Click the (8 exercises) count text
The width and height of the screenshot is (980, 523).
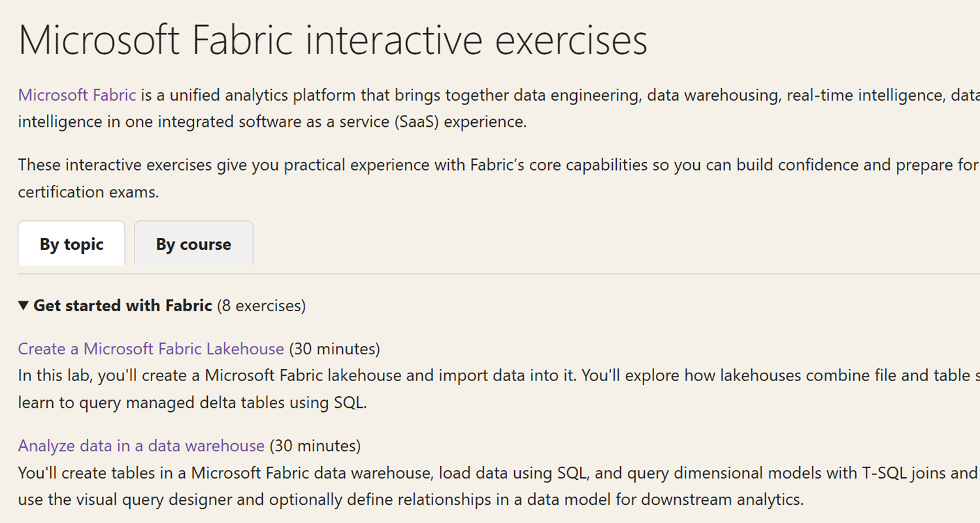(x=261, y=305)
